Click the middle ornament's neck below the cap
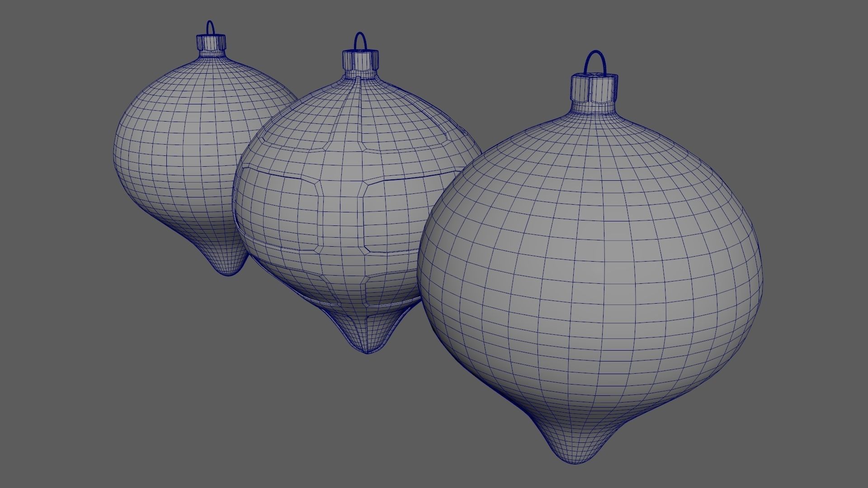Screen dimensions: 868x488 360,75
